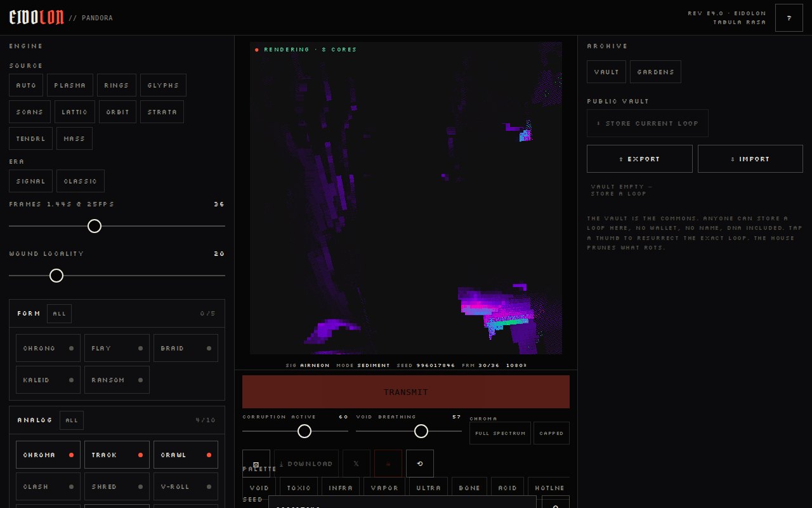Image resolution: width=812 pixels, height=508 pixels.
Task: Select AUTO source
Action: 26,85
